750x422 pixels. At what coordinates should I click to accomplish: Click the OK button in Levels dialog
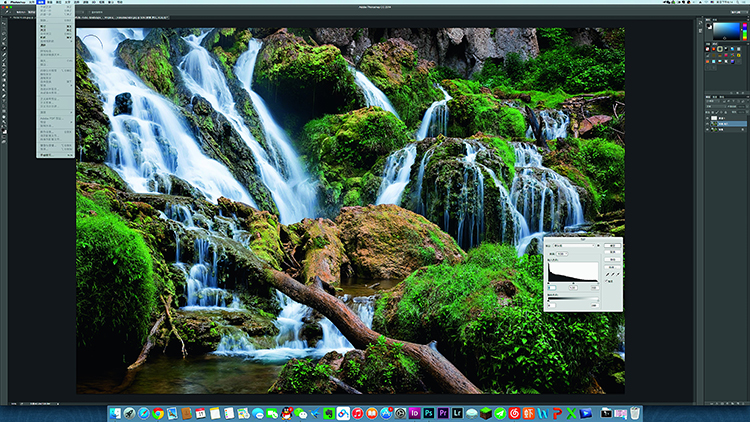pos(611,243)
